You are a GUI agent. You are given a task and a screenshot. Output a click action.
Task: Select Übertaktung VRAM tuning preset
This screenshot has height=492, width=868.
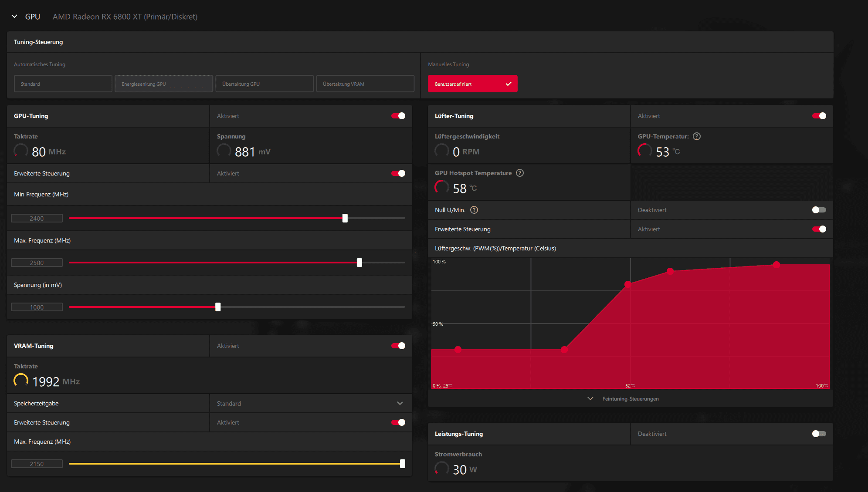click(365, 84)
